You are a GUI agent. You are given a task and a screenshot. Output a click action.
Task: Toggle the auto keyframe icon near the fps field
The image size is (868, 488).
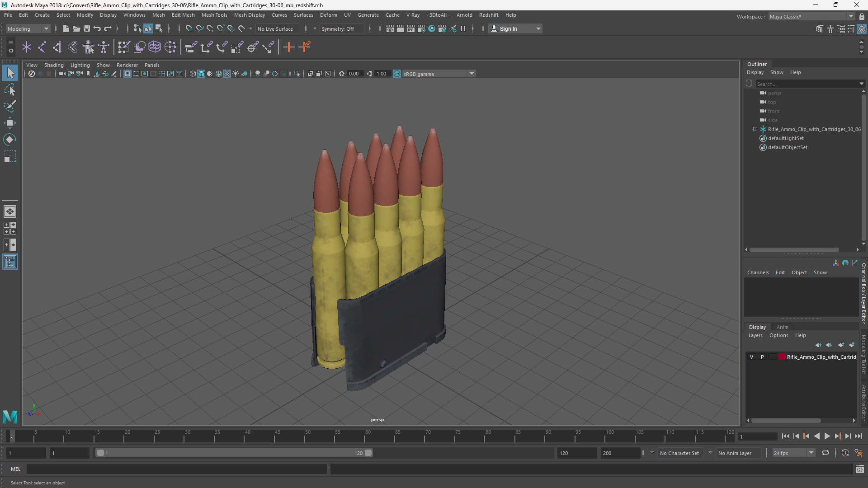845,453
